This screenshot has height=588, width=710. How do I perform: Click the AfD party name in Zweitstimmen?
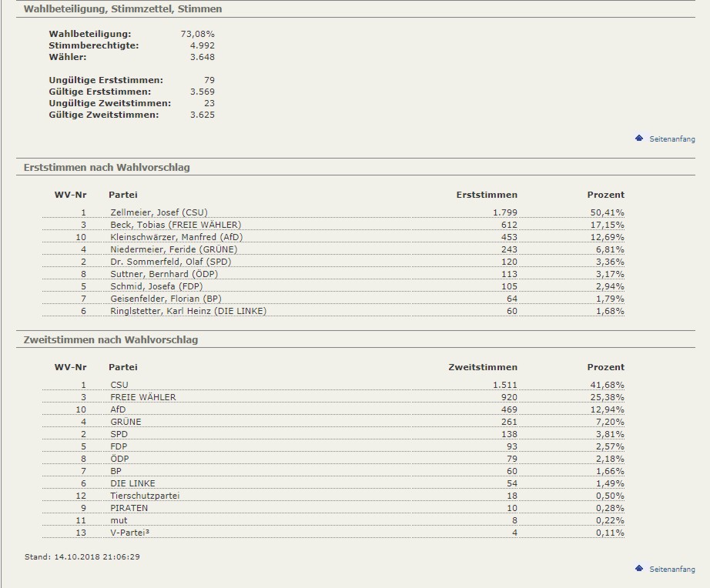(x=118, y=409)
